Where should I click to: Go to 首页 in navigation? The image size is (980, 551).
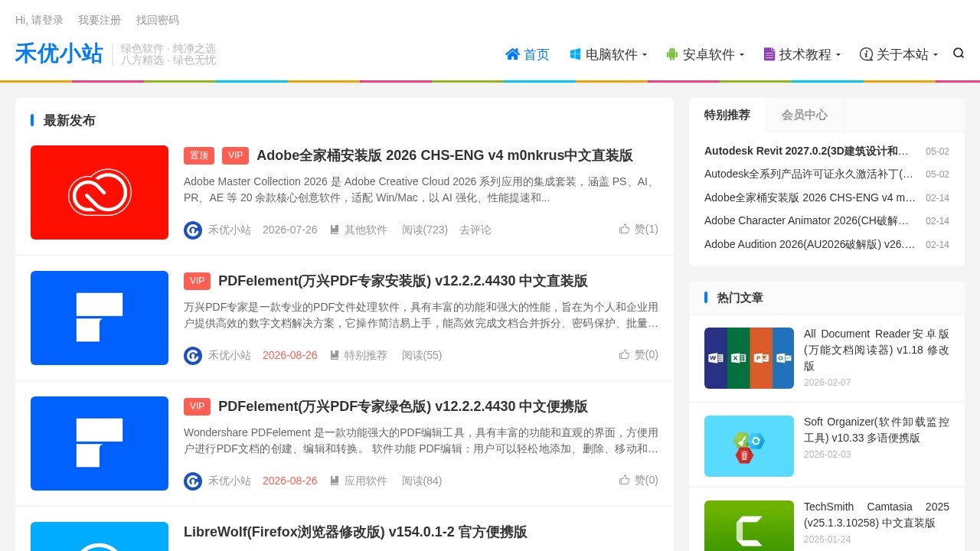[537, 54]
